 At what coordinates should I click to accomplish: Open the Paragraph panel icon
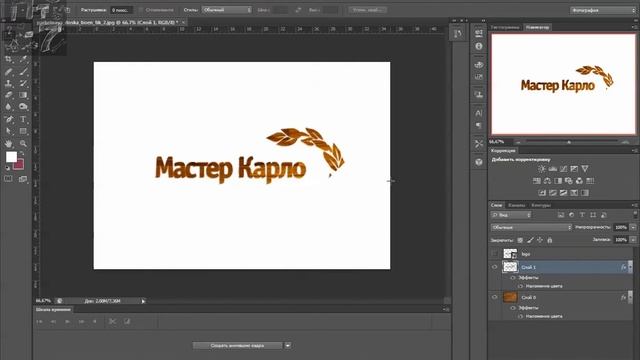click(479, 125)
